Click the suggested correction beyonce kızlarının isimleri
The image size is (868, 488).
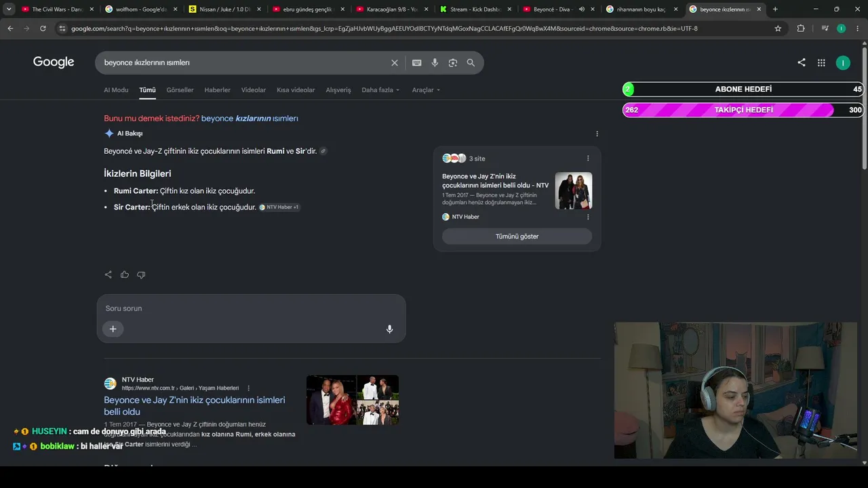pos(250,119)
